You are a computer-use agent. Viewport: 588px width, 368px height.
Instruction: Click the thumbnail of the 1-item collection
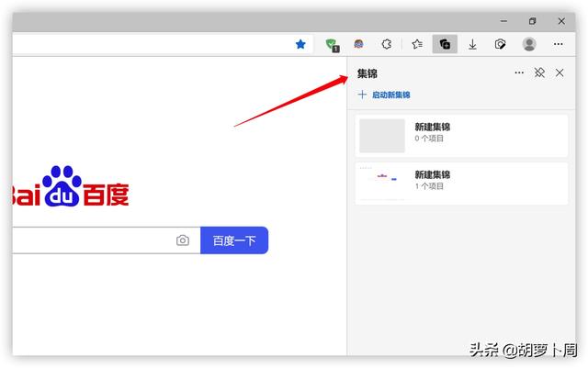[382, 184]
